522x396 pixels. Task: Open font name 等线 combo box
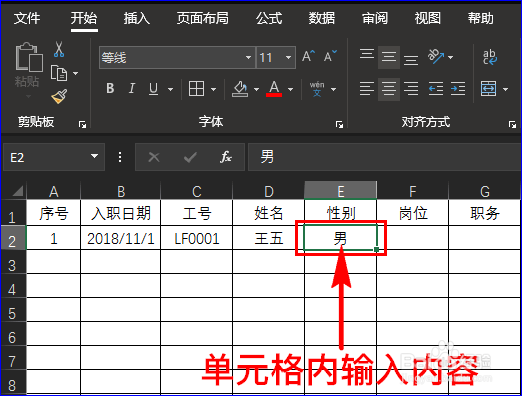(177, 58)
